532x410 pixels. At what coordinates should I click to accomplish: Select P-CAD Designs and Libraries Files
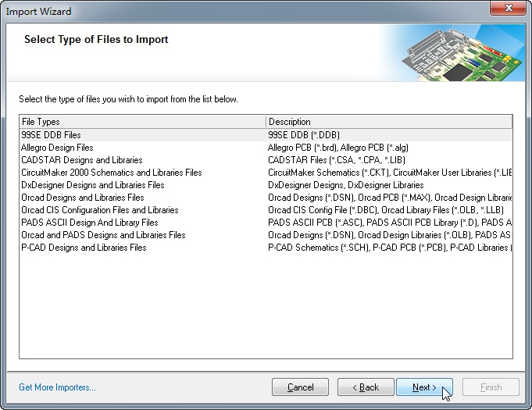(266, 248)
